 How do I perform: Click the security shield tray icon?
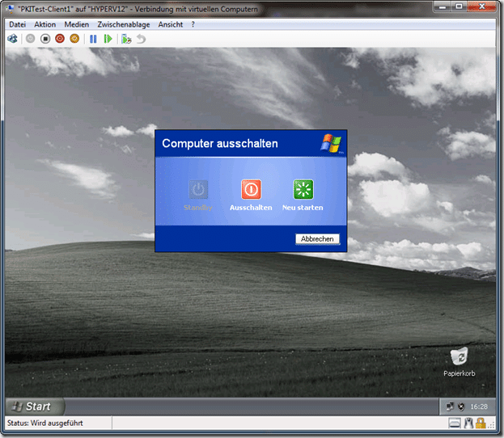(461, 406)
